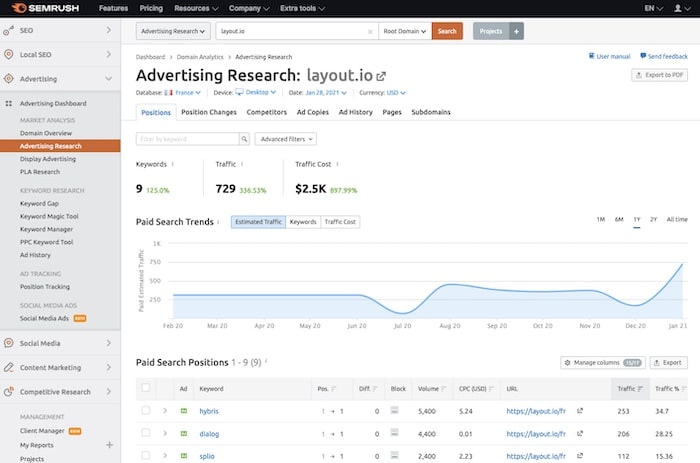The image size is (700, 463).
Task: Click the orange Search button
Action: 447,31
